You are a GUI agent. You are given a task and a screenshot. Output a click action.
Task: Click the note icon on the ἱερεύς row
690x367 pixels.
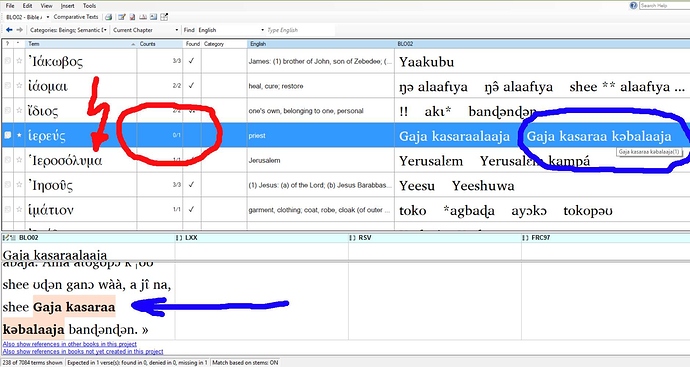(7, 135)
